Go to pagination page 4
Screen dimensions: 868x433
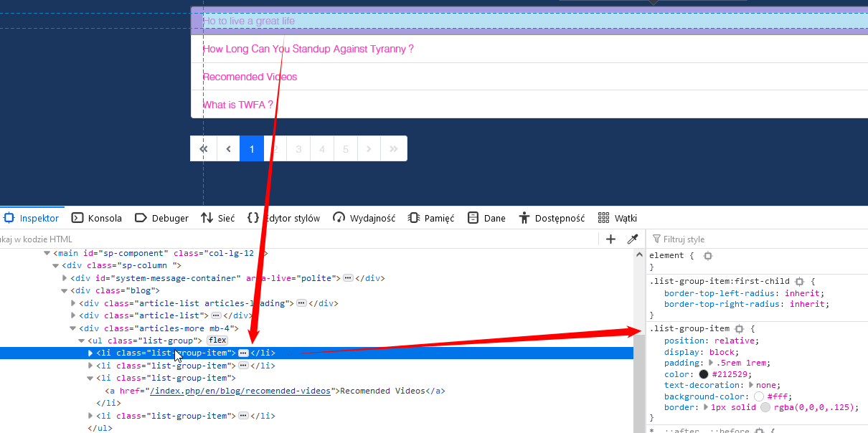(x=322, y=149)
